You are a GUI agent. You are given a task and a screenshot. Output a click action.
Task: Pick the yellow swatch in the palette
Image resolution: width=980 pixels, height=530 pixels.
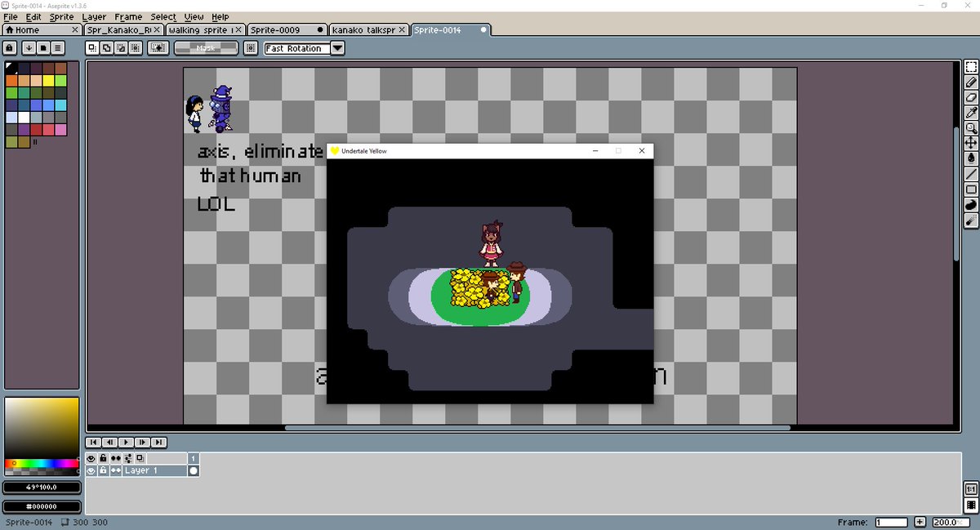[48, 80]
